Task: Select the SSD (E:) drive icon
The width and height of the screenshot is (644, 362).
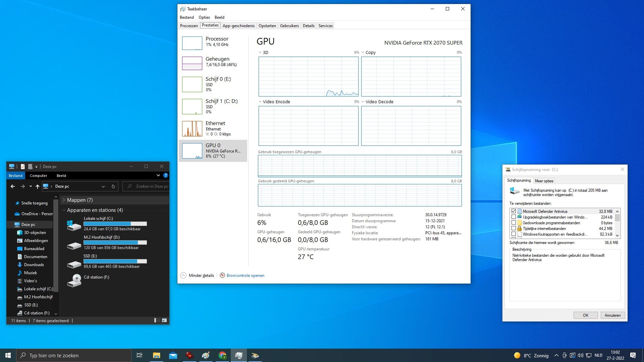Action: (x=74, y=264)
